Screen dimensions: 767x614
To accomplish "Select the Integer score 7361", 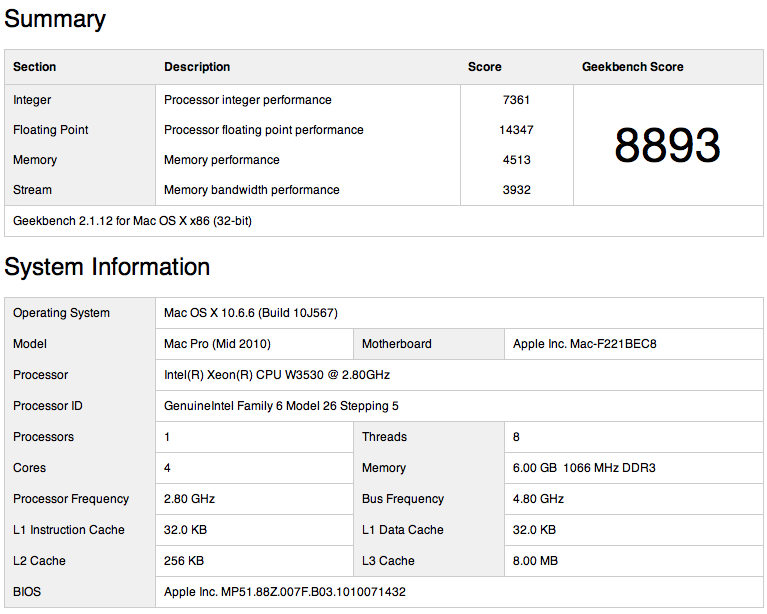I will [x=516, y=100].
